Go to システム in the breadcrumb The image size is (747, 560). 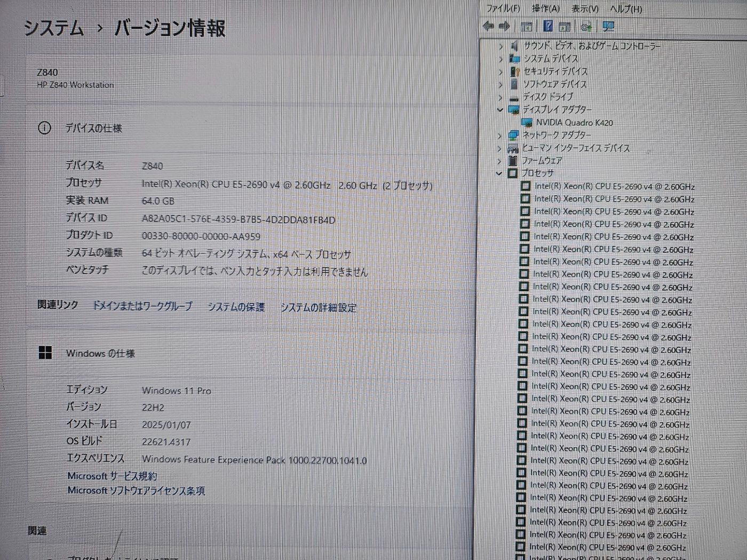54,28
